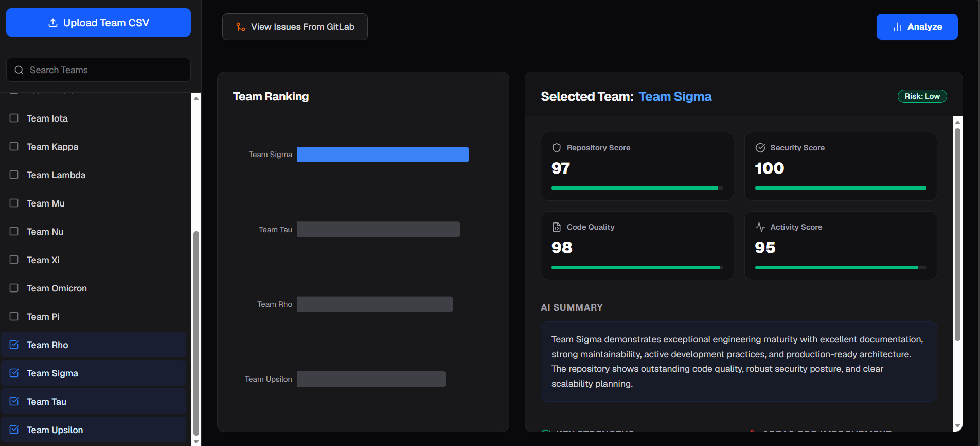The image size is (980, 446).
Task: Click the Upload Team CSV button
Action: (x=98, y=23)
